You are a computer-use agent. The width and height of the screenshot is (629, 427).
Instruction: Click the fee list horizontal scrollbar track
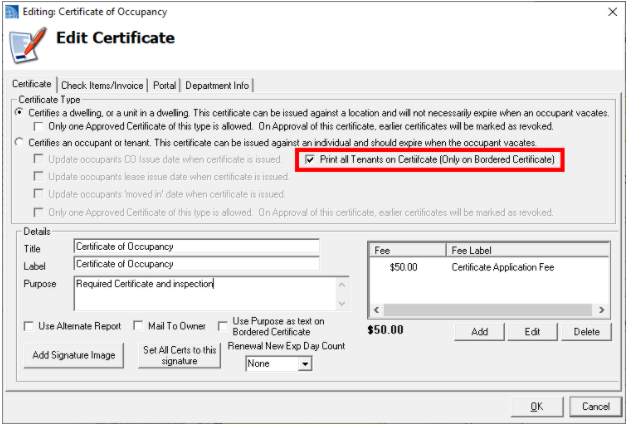click(488, 310)
